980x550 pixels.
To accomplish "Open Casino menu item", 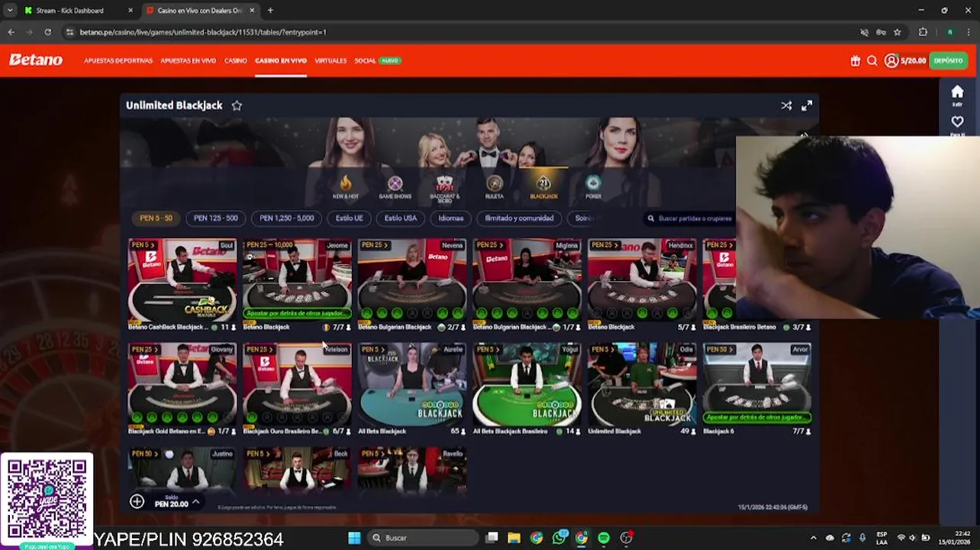I will [235, 60].
